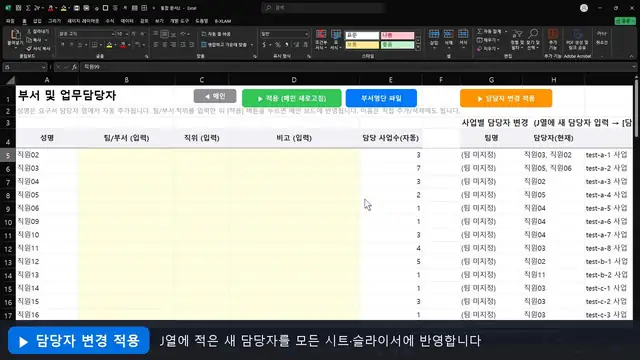The width and height of the screenshot is (640, 360).
Task: Switch to the 데이터 (Data) tab
Action: click(x=127, y=21)
